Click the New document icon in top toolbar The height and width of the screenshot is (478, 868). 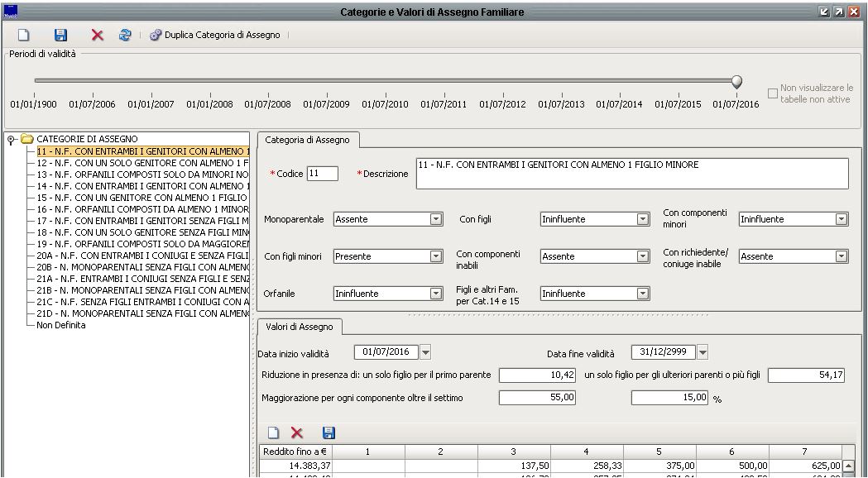pyautogui.click(x=24, y=36)
